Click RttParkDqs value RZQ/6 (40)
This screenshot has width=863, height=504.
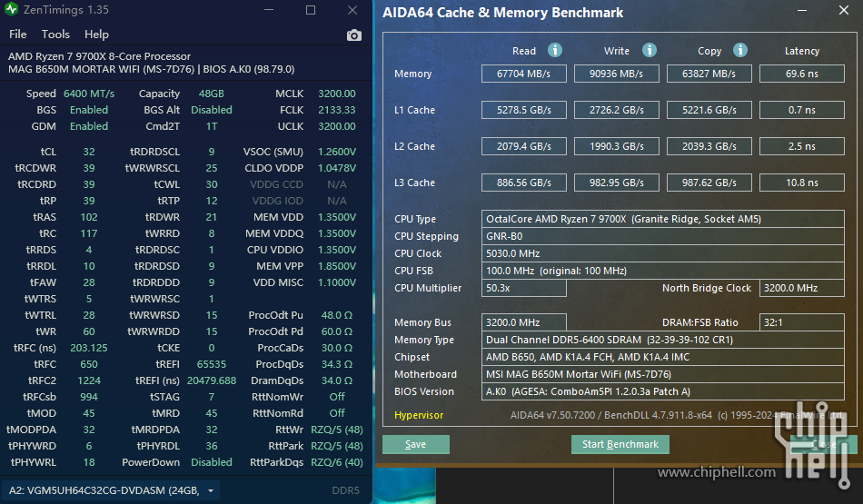click(337, 462)
